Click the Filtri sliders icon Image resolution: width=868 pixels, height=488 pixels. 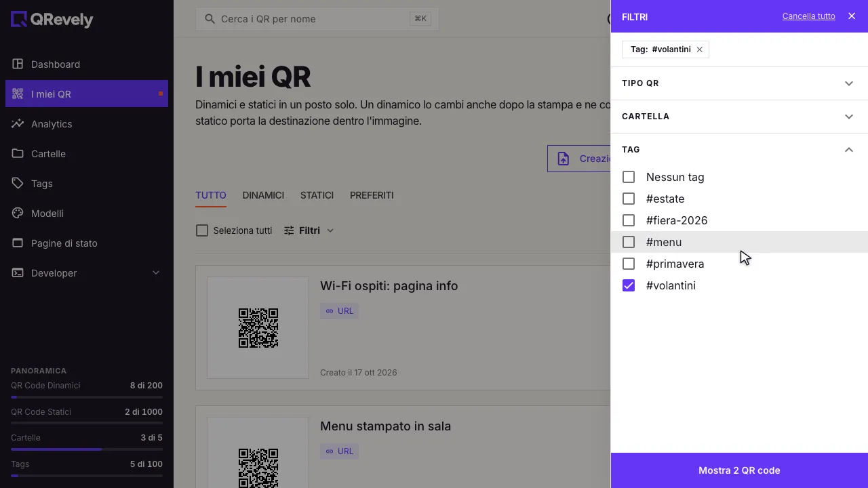click(289, 230)
